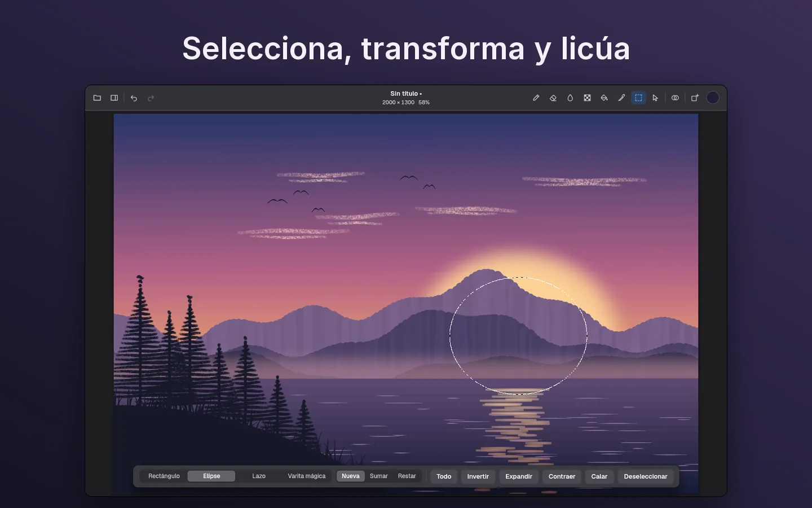Set selection mode to Sumar
812x508 pixels.
(x=379, y=476)
